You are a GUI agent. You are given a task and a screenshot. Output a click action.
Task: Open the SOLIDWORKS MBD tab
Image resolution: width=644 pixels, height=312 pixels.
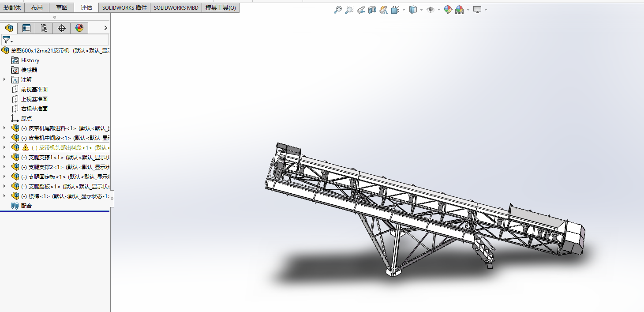pos(176,8)
